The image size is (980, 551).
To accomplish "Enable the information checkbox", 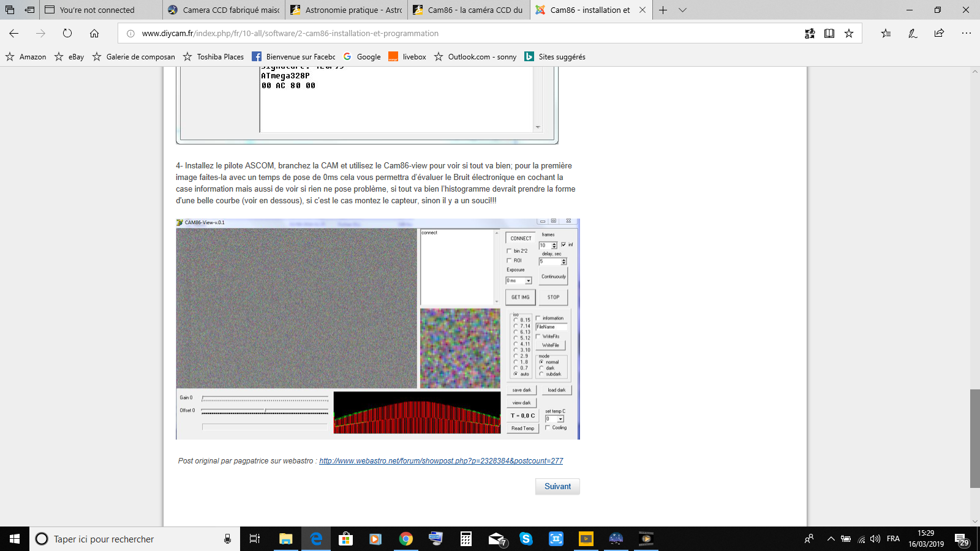I will [538, 318].
